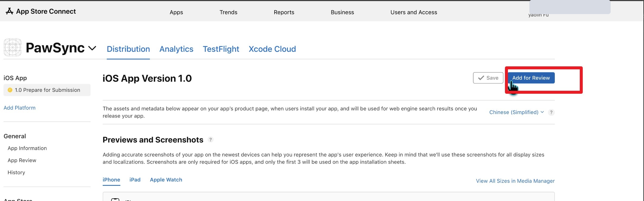Viewport: 644px width, 201px height.
Task: Click the account name in the top bar
Action: point(539,15)
